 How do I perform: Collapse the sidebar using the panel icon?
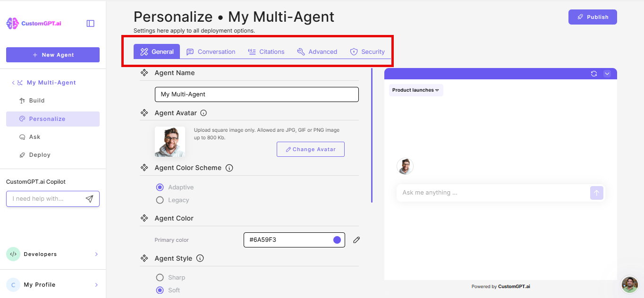click(90, 23)
